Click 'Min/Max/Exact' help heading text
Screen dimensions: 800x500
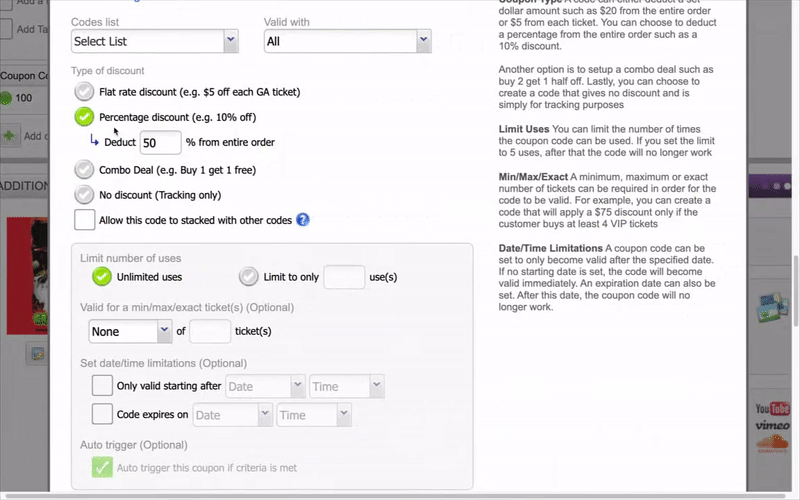tap(533, 177)
